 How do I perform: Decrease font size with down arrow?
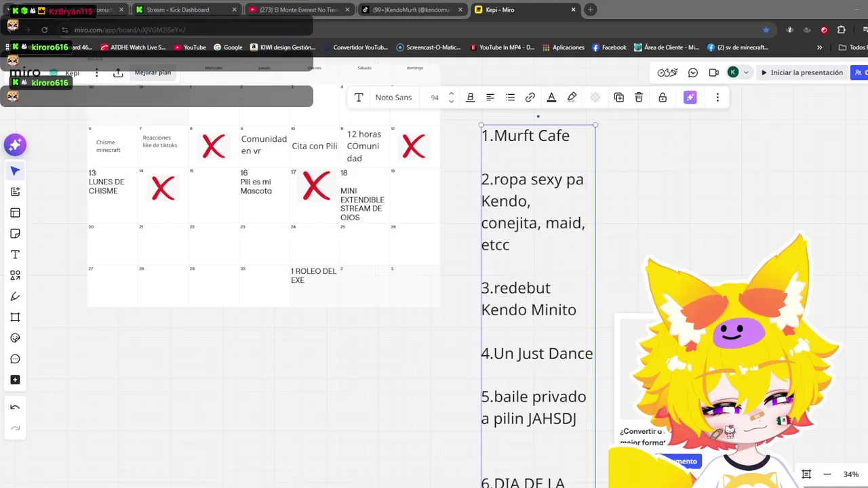(x=452, y=102)
